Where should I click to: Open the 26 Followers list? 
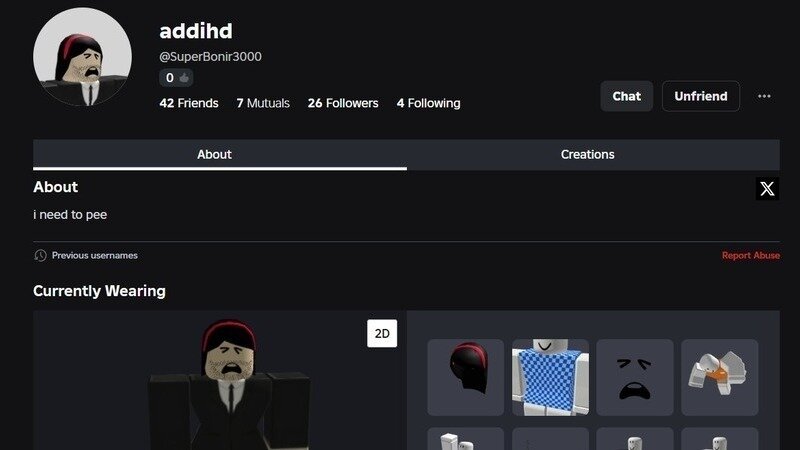coord(343,103)
